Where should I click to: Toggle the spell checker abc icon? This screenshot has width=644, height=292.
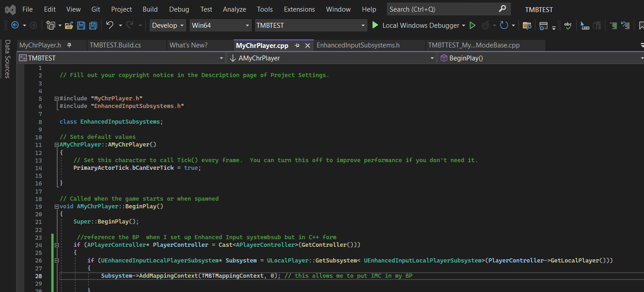click(x=568, y=26)
